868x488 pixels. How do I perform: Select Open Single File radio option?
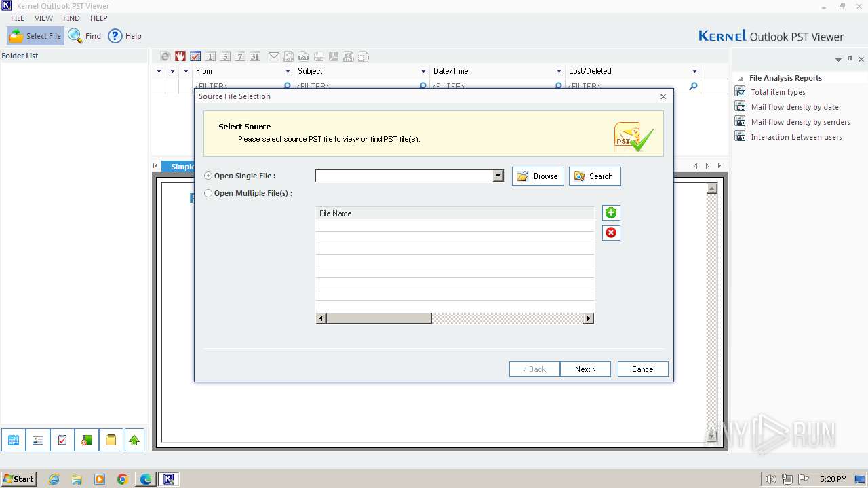pos(208,176)
